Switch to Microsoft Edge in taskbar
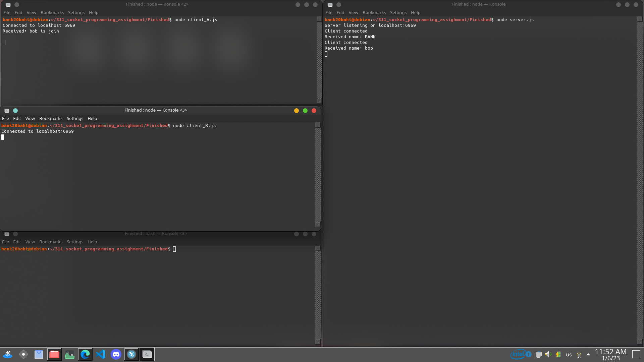This screenshot has height=362, width=644. pos(85,354)
